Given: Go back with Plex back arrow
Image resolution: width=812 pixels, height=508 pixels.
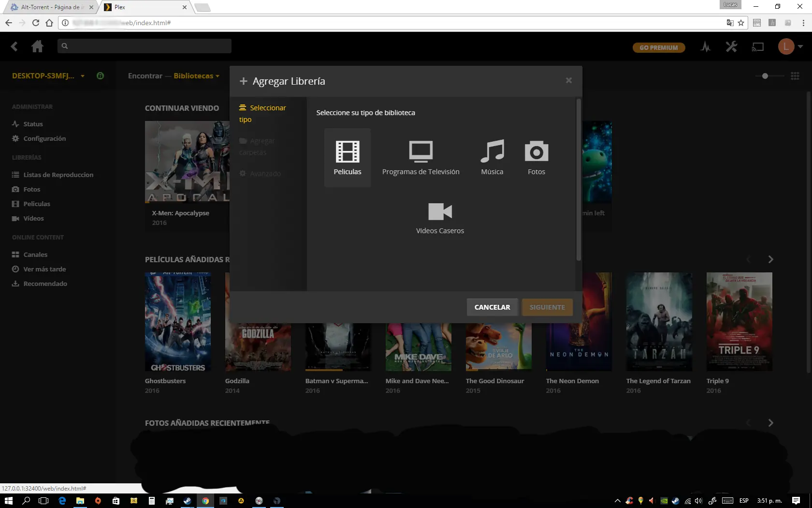Looking at the screenshot, I should 14,46.
